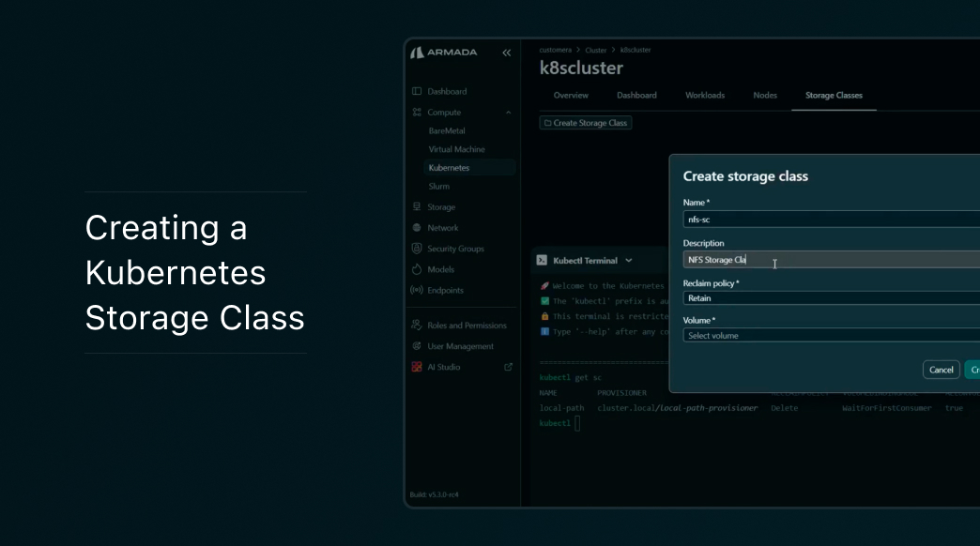Click the Create Storage Class button
980x546 pixels.
[x=586, y=123]
